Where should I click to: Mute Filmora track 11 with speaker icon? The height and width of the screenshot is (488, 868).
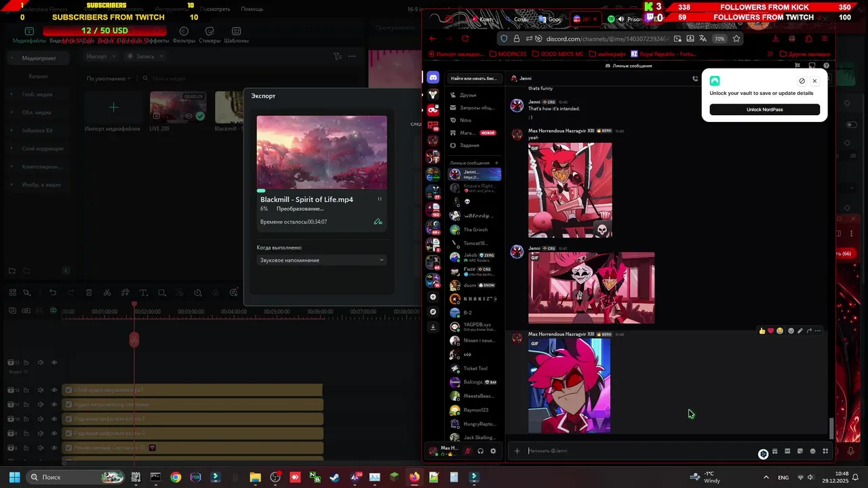tap(40, 405)
